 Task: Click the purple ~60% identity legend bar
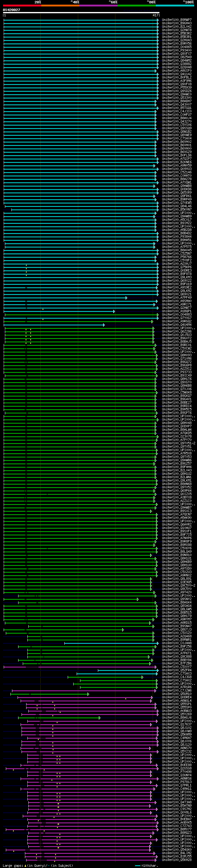(x=98, y=6)
